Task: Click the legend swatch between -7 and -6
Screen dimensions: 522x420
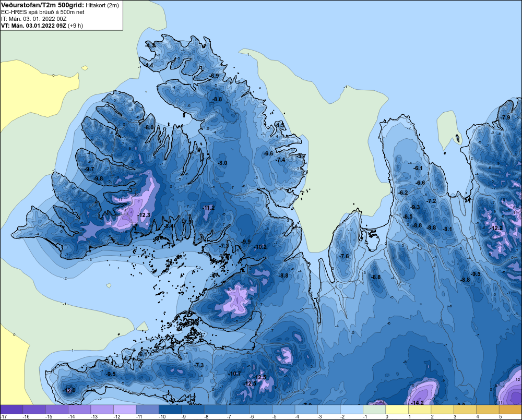Action: click(x=239, y=410)
